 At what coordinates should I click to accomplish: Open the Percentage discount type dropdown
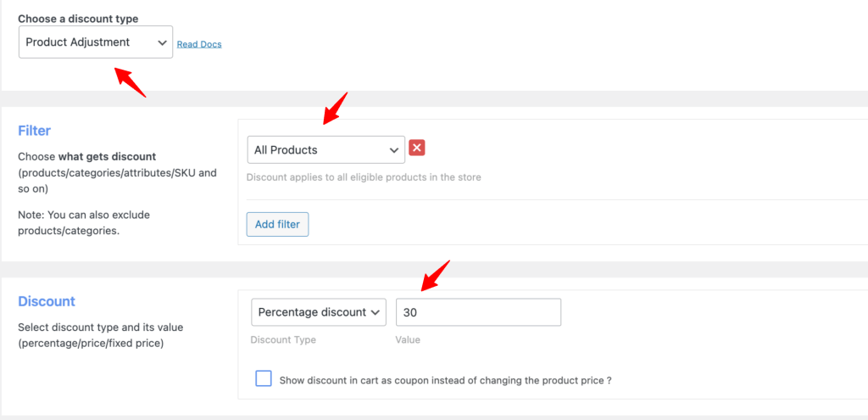coord(319,312)
